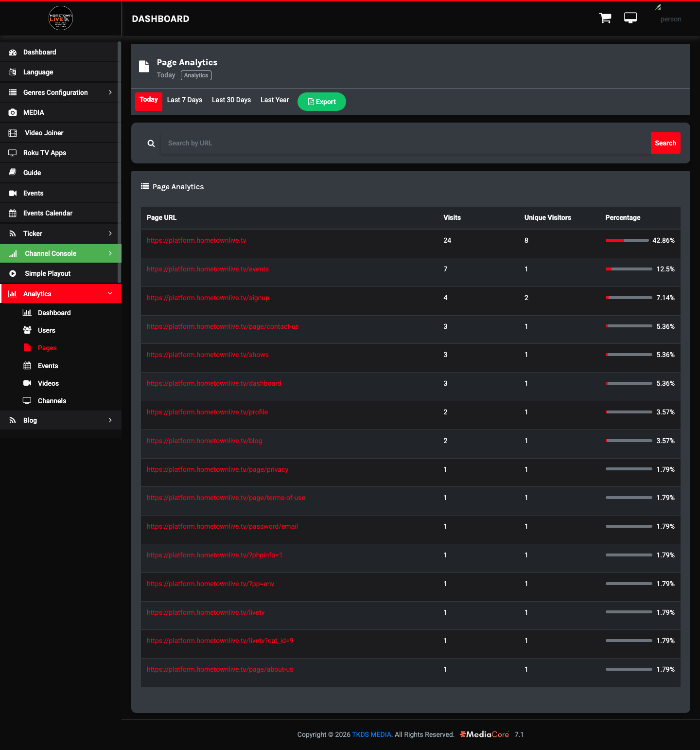Click the sidebar vertical scrollbar
This screenshot has width=700, height=750.
(x=119, y=163)
